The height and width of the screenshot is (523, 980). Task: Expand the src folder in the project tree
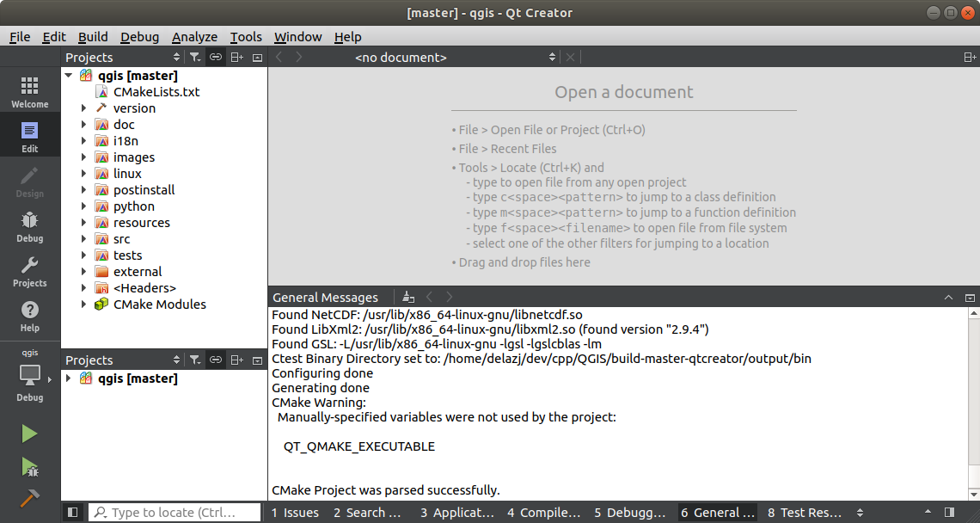[x=83, y=238]
